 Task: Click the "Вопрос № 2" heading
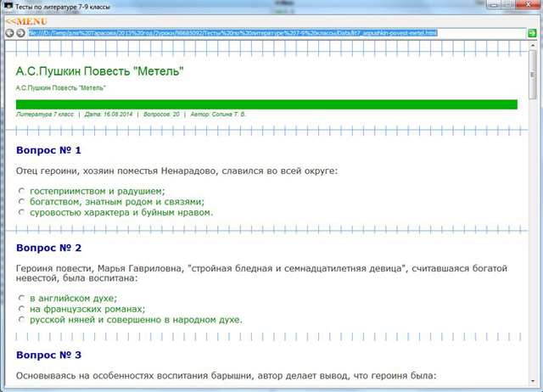click(48, 248)
